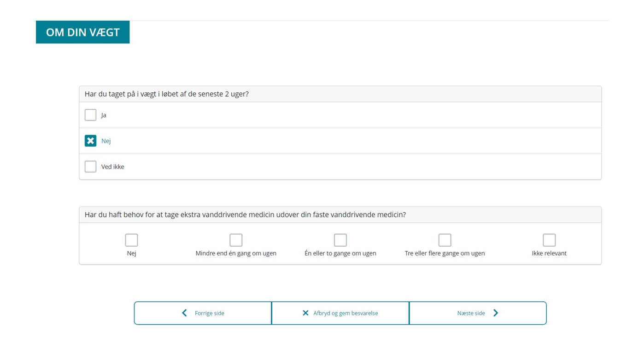Viewport: 644px width, 363px height.
Task: Uncheck the selected Nej checkbox
Action: tap(90, 141)
